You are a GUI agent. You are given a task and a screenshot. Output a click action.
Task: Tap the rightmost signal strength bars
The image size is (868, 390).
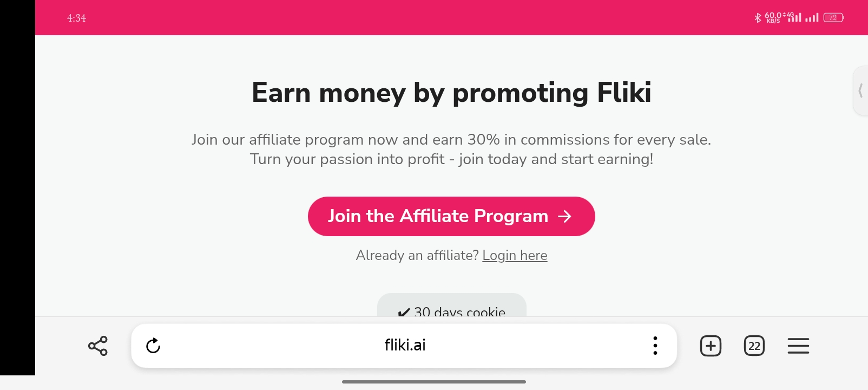(x=812, y=18)
